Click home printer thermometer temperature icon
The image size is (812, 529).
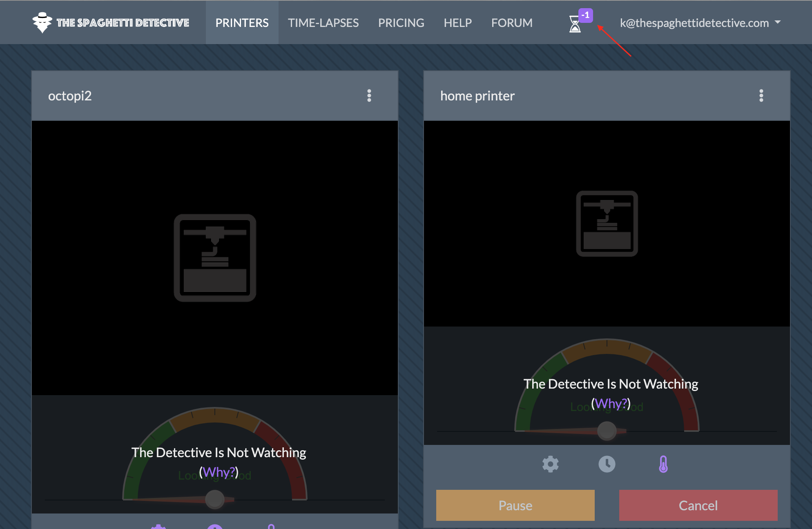pyautogui.click(x=663, y=464)
